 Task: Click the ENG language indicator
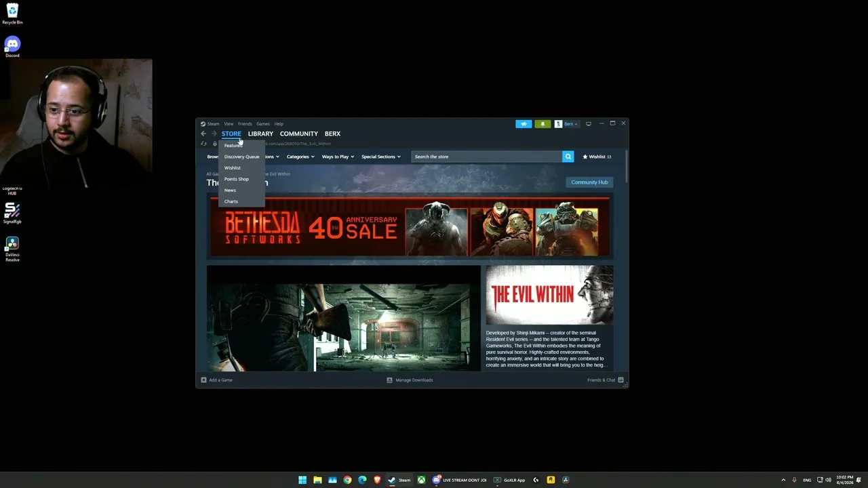click(807, 480)
